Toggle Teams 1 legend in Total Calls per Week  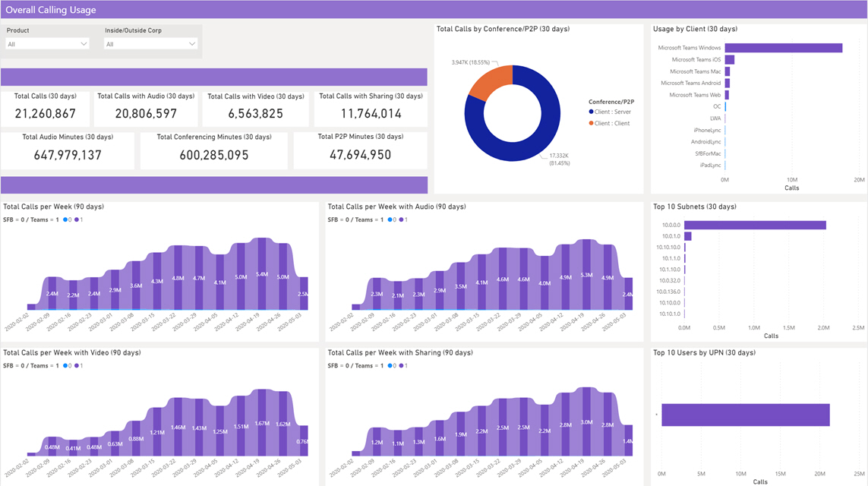(79, 219)
